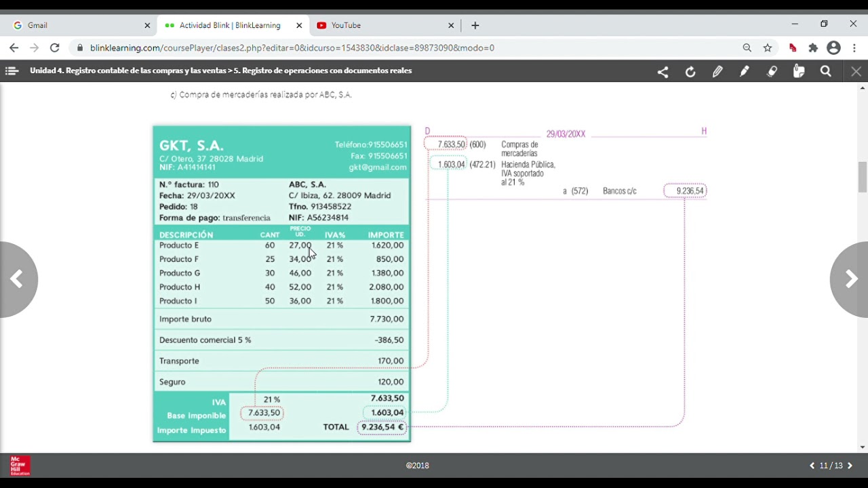Close the Blink course player
This screenshot has width=868, height=488.
(x=856, y=71)
